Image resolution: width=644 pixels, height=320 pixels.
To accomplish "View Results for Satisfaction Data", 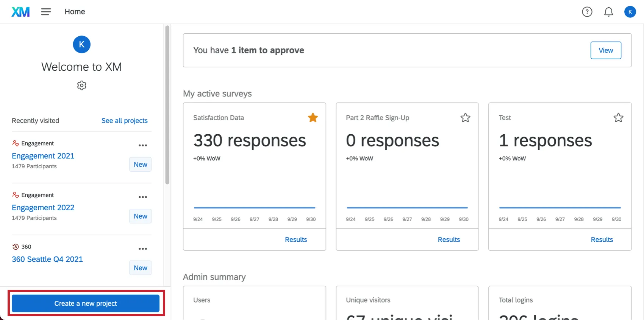I will click(x=296, y=239).
